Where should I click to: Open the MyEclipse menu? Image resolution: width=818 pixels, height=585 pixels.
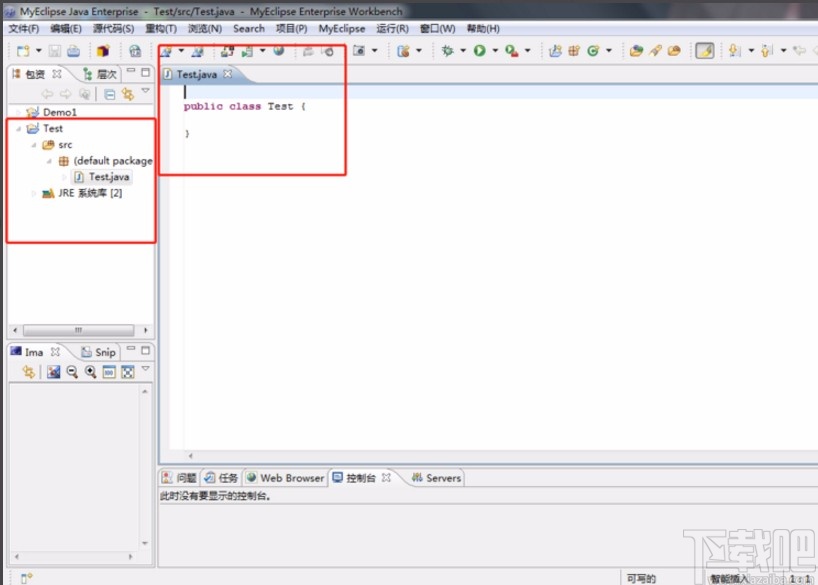coord(342,29)
